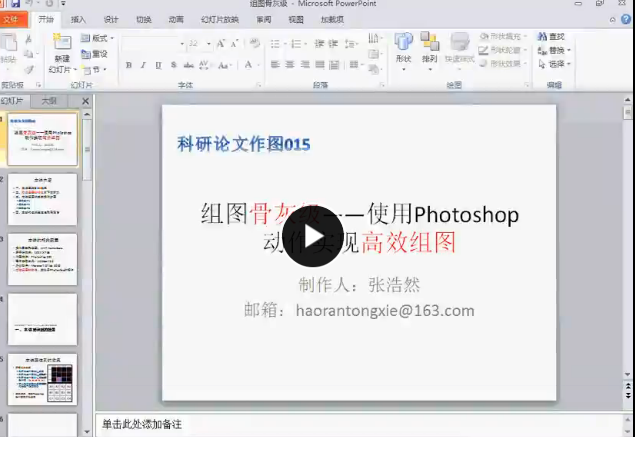
Task: Switch to the Slide Show (幻灯片放映) tab
Action: point(219,19)
